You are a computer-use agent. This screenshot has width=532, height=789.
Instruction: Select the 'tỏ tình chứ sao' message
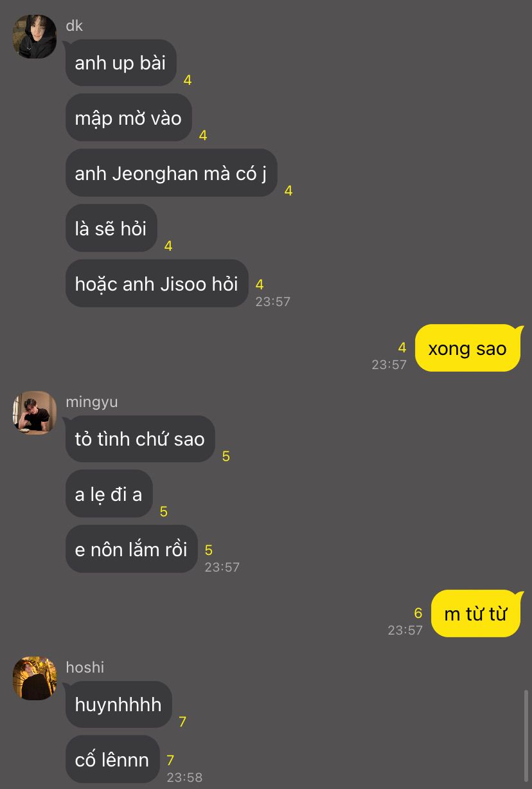pyautogui.click(x=140, y=439)
